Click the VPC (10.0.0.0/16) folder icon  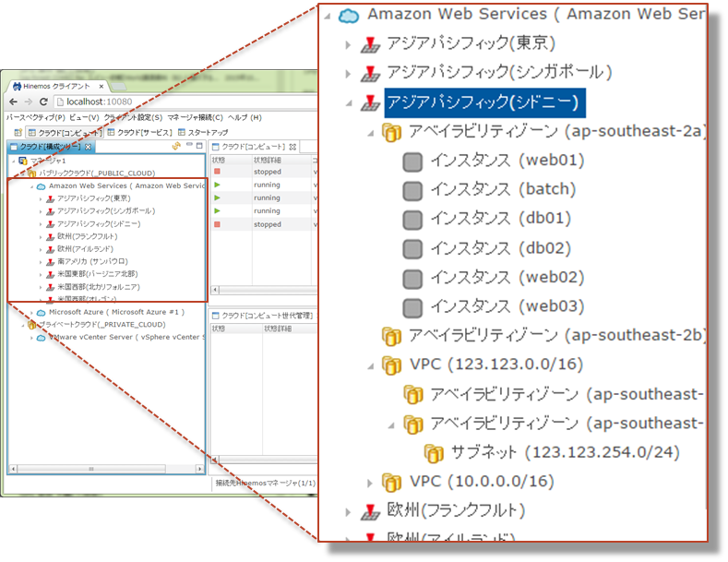pyautogui.click(x=391, y=483)
